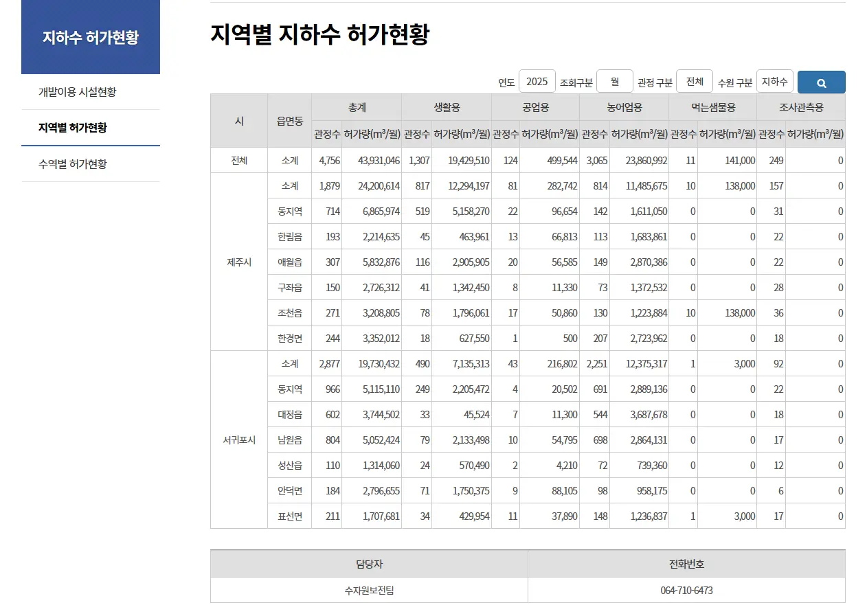Click the 애월읍 row label

coord(290,262)
